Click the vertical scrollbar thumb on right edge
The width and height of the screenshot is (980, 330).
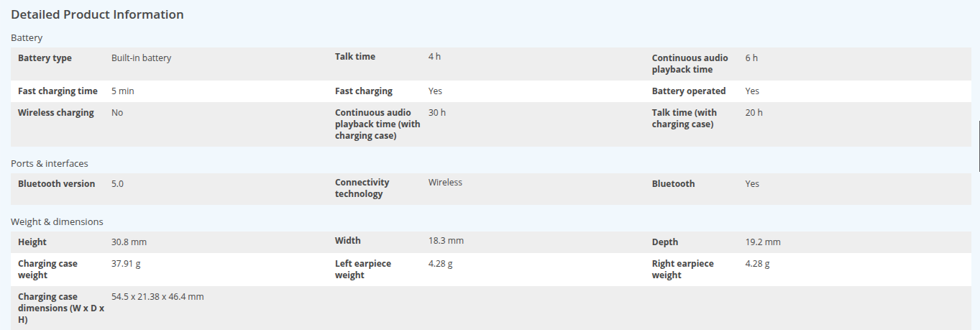tap(979, 146)
